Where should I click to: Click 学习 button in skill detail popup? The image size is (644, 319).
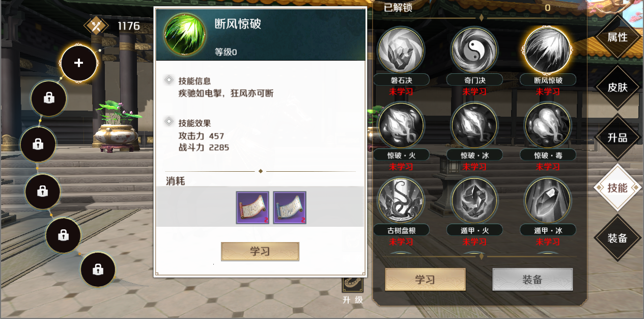(260, 252)
